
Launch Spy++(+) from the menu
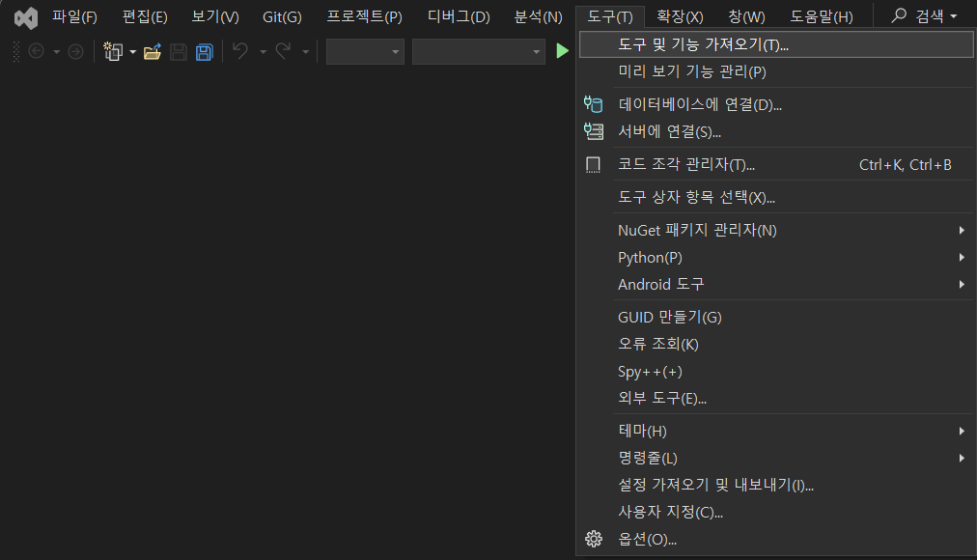pyautogui.click(x=776, y=372)
